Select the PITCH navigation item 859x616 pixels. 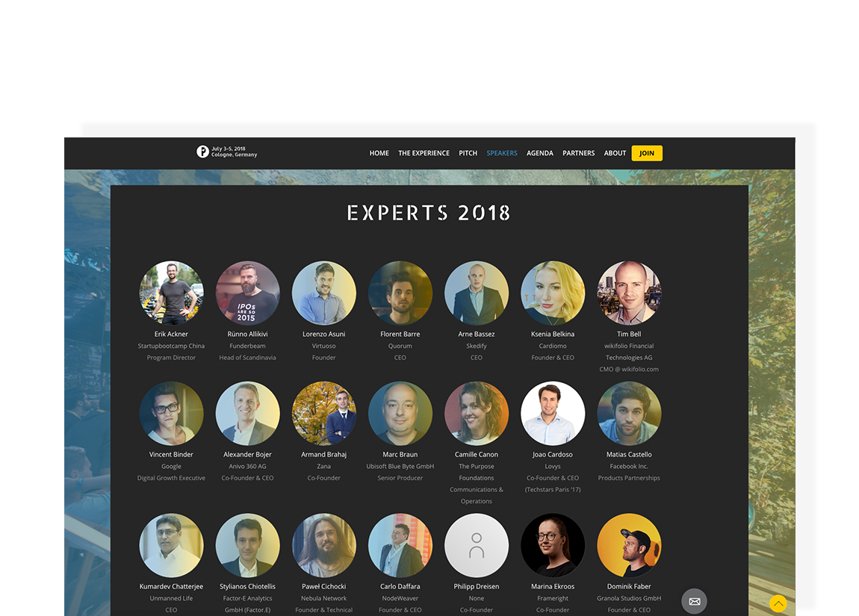468,153
